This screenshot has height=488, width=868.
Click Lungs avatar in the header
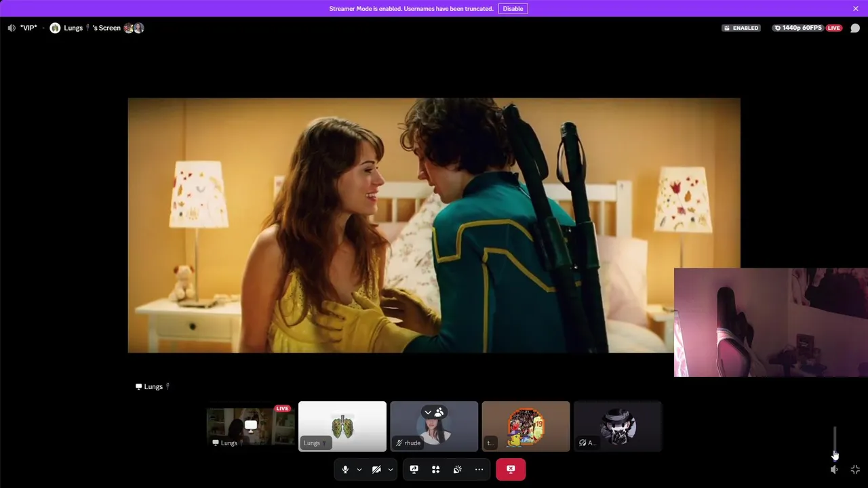[55, 28]
